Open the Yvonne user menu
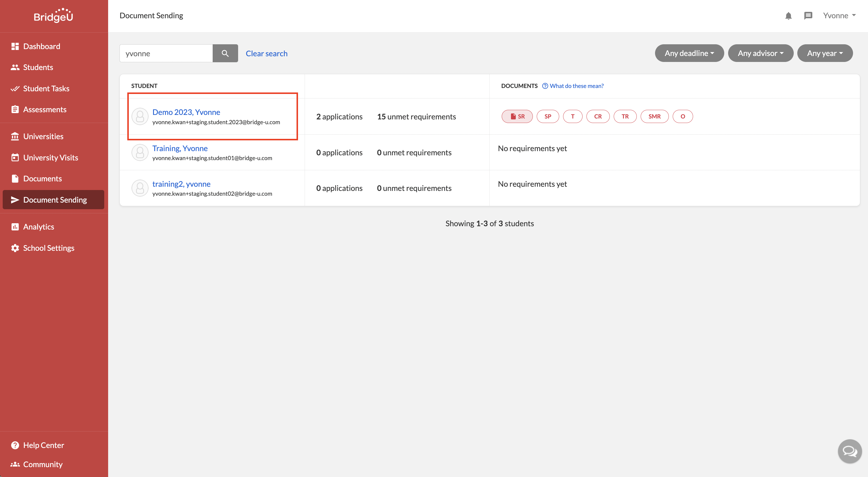This screenshot has width=868, height=477. point(839,16)
